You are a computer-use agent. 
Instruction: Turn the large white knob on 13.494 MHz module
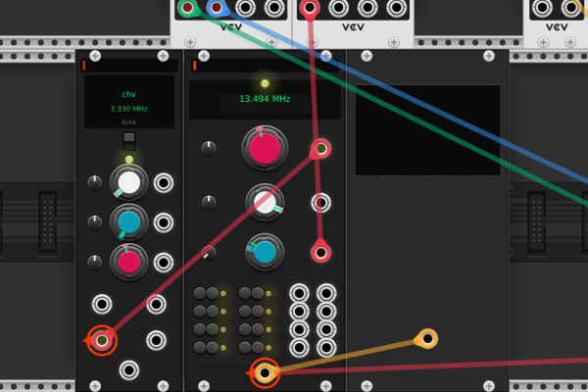point(265,203)
